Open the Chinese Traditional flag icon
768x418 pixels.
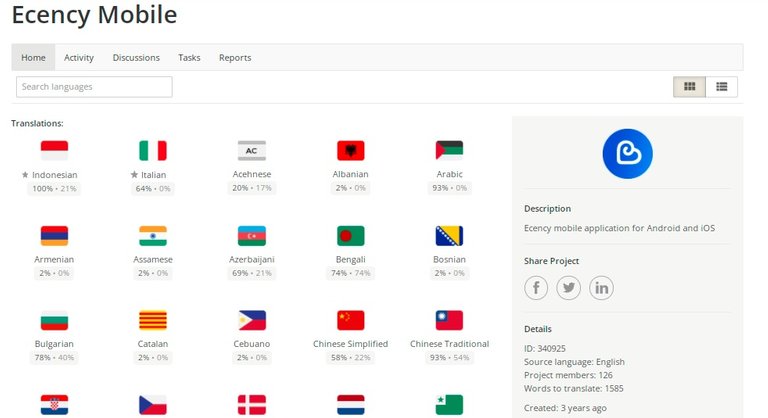449,320
